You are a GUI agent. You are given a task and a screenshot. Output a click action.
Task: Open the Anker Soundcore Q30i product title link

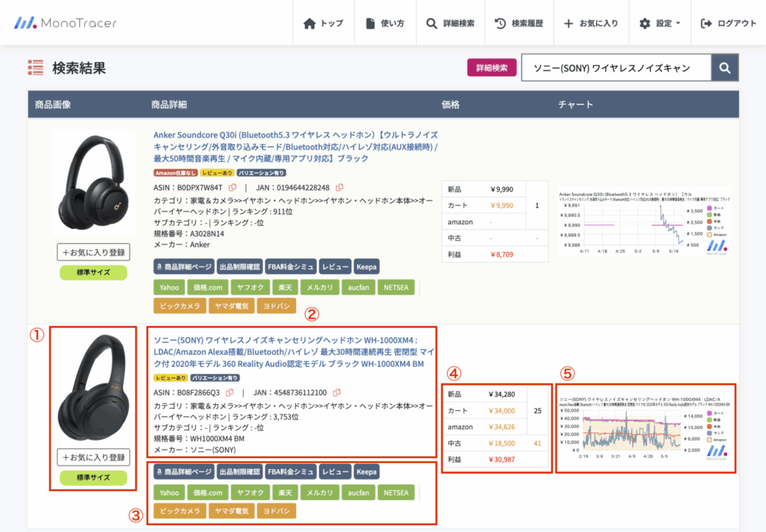tap(295, 147)
